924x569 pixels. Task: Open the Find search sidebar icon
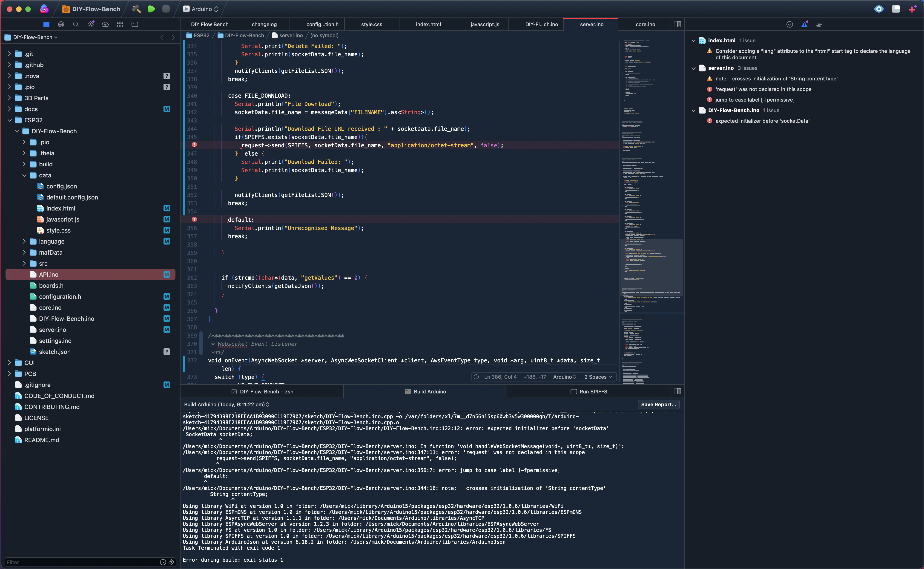coord(76,24)
